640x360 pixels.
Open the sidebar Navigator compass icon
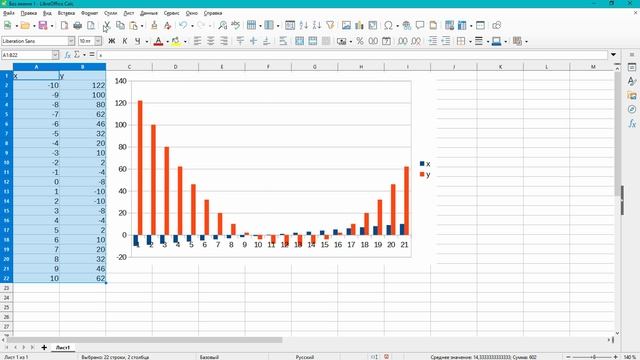[x=632, y=109]
